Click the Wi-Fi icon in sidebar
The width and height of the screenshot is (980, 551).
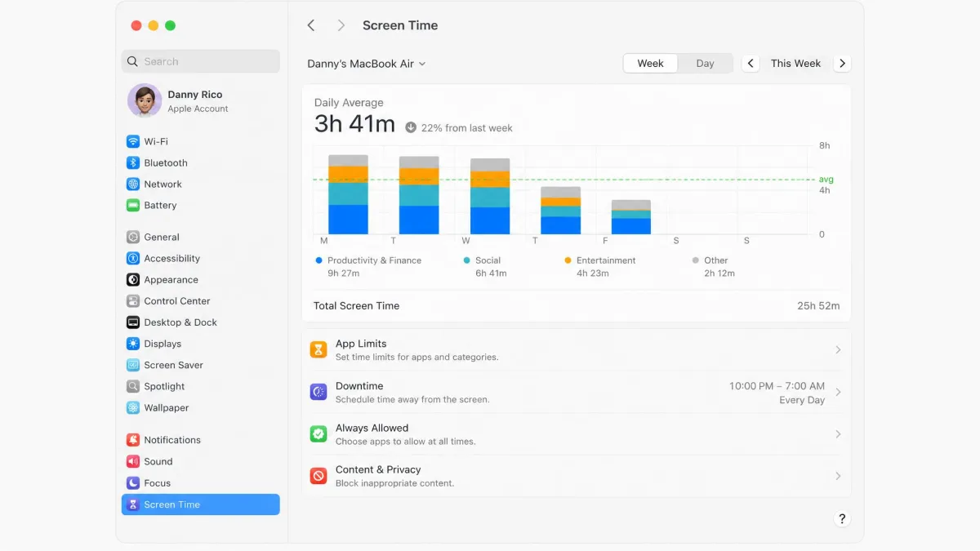(x=133, y=141)
